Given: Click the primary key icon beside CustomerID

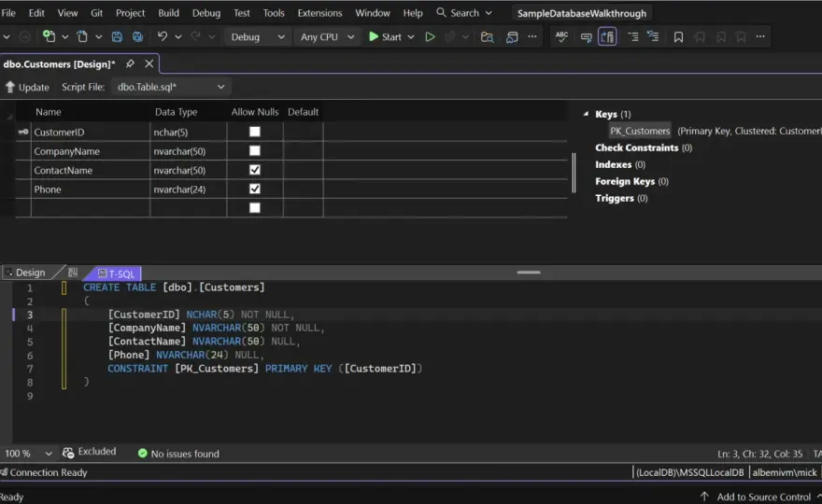Looking at the screenshot, I should (x=23, y=132).
